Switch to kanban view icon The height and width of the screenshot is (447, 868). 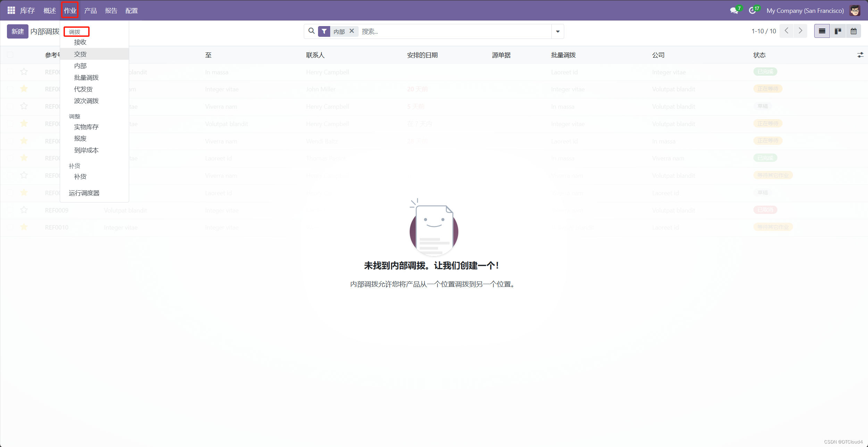(x=838, y=31)
